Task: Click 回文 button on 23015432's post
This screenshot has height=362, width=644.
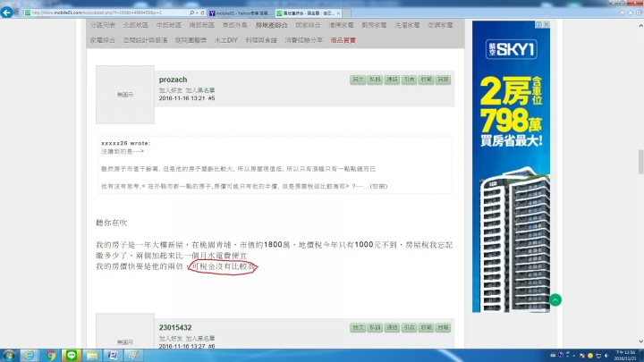Action: click(x=358, y=327)
